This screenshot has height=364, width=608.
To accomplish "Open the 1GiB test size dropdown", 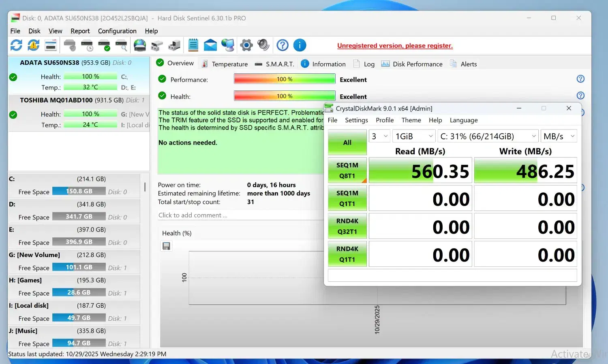I will [413, 136].
